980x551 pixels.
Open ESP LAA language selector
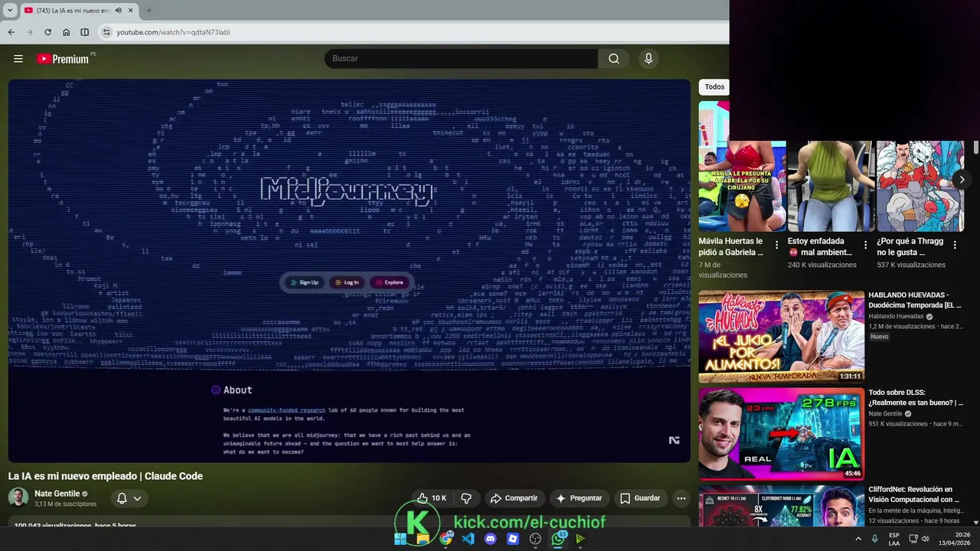[x=894, y=539]
